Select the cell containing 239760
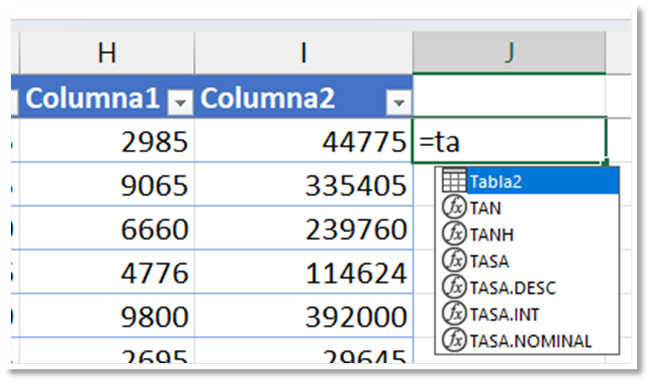650x382 pixels. click(x=303, y=229)
